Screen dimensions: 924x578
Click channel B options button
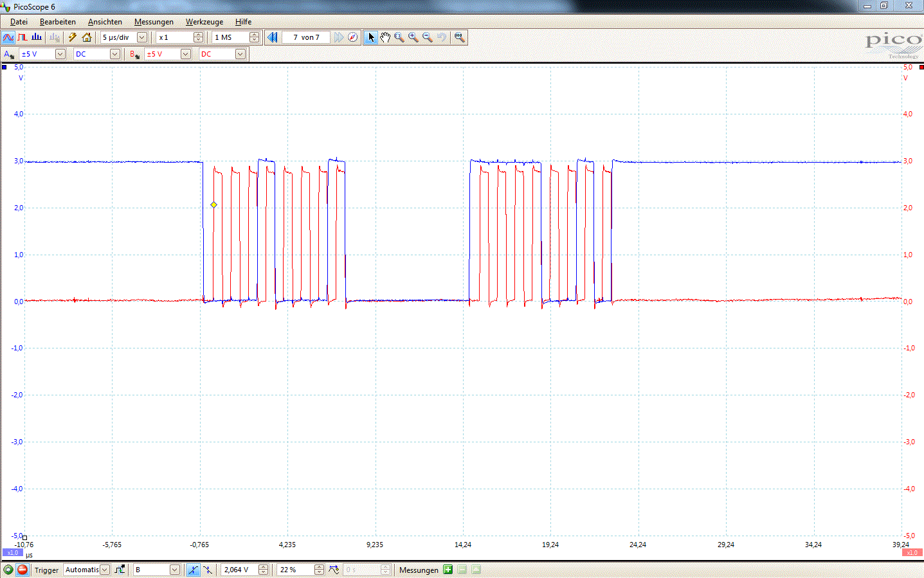point(134,54)
